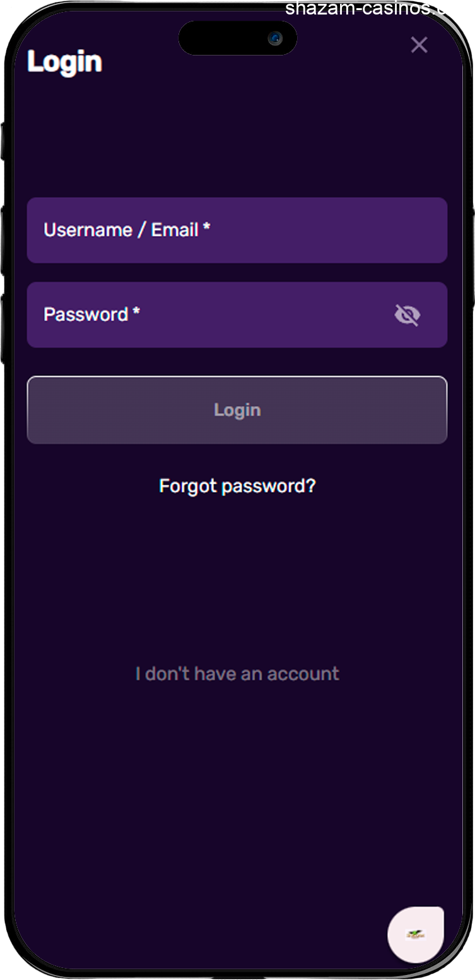Open the chat widget bubble
Image resolution: width=475 pixels, height=980 pixels.
point(416,935)
